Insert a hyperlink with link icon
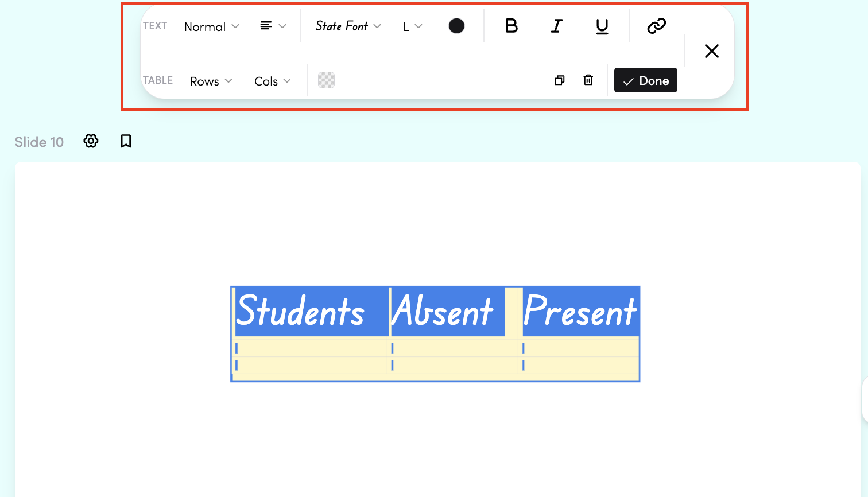The height and width of the screenshot is (497, 868). click(x=656, y=26)
